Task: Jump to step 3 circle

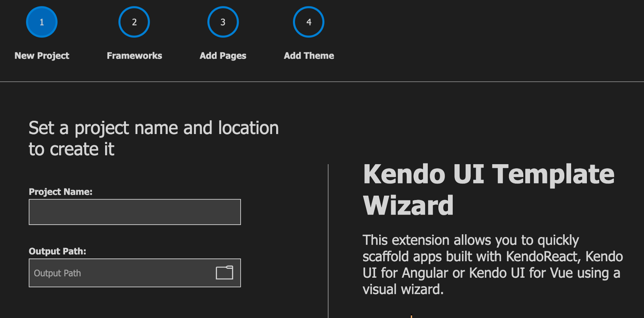Action: pos(223,22)
